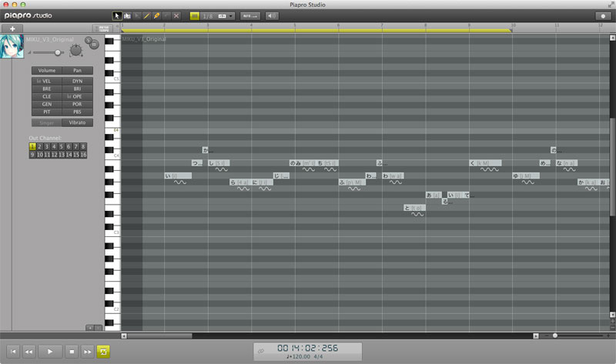Viewport: 616px width, 364px height.
Task: Select the arrow pointer tool
Action: tap(117, 16)
